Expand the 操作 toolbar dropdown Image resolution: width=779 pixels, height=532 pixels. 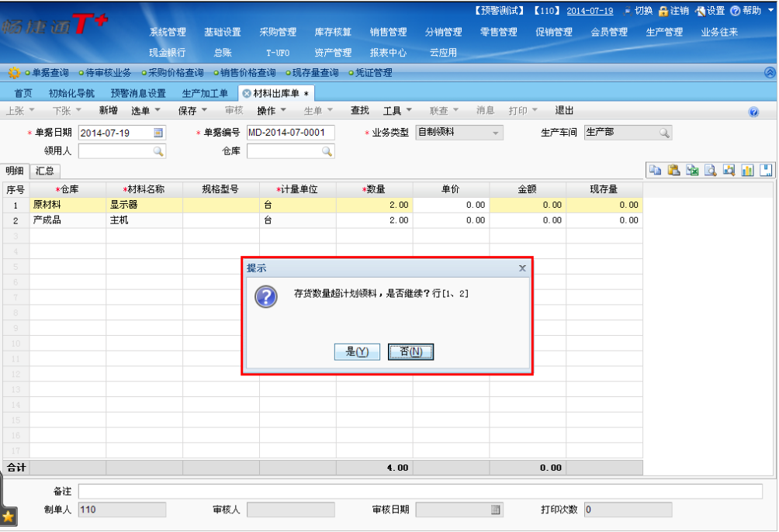pos(283,110)
